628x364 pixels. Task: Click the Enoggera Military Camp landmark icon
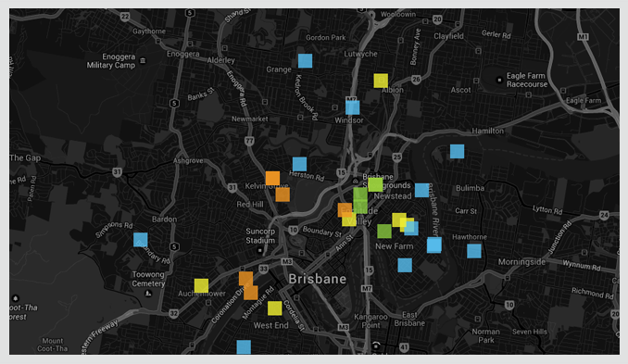[x=143, y=61]
